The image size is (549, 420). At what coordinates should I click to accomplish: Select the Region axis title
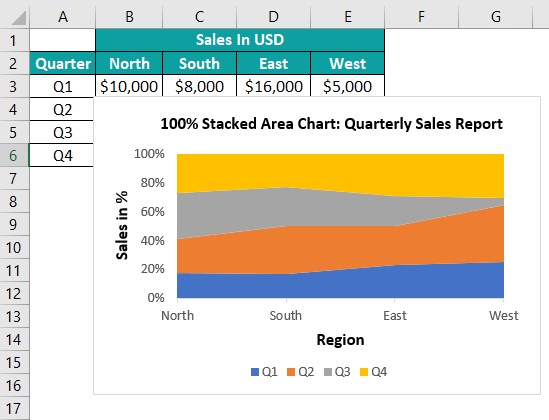pos(340,340)
